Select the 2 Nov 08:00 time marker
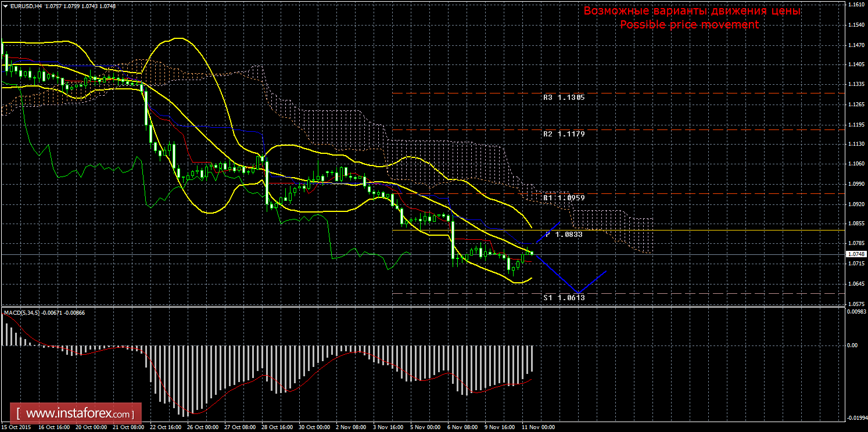Viewport: 868px width, 432px height. 351,427
